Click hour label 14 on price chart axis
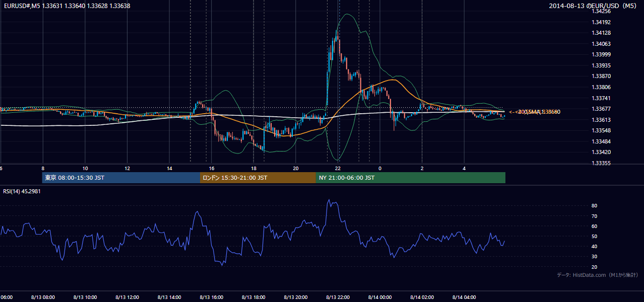This screenshot has width=644, height=302. pos(169,168)
